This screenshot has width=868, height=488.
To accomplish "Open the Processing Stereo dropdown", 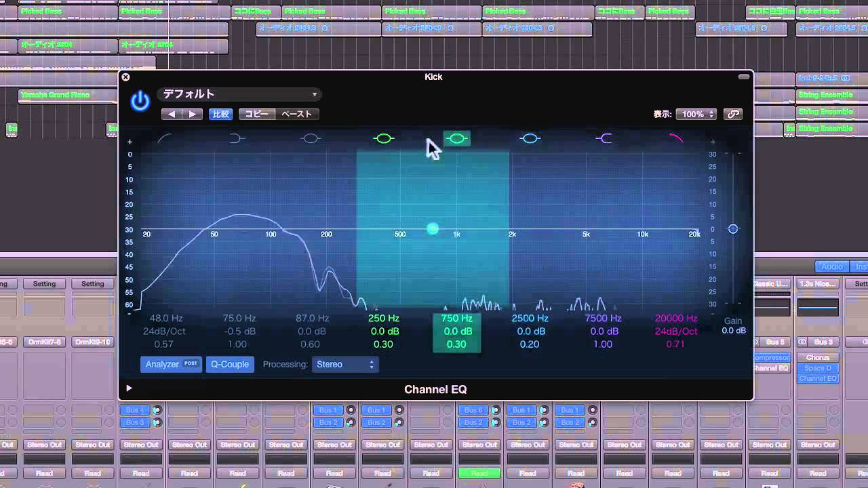I will (345, 364).
